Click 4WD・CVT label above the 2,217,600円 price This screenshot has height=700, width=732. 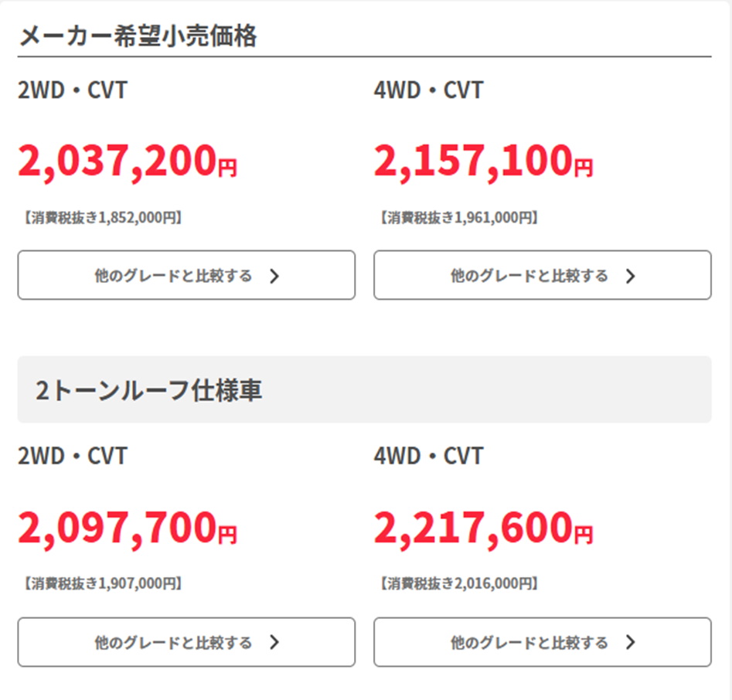tap(428, 456)
